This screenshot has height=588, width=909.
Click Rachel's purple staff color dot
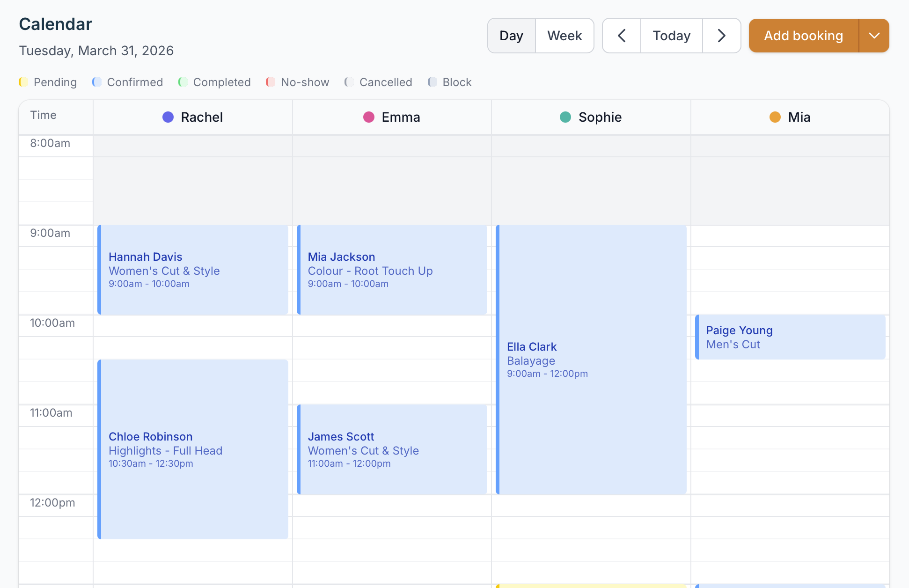168,117
